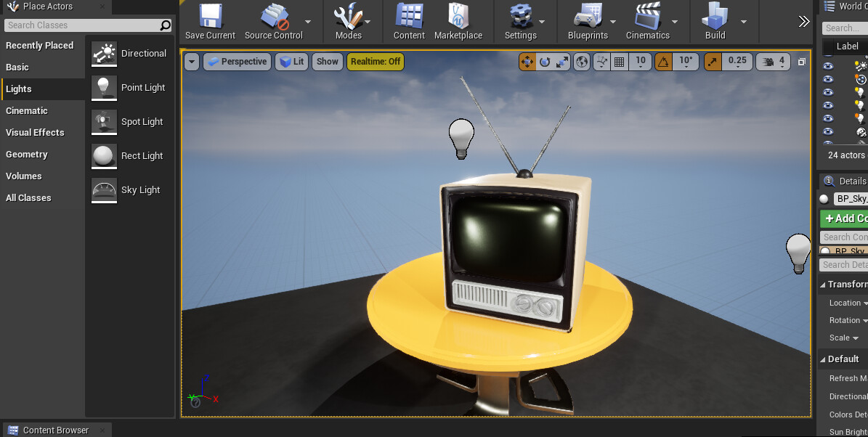Open the Content Browser tab
Viewport: 868px width, 437px height.
54,429
